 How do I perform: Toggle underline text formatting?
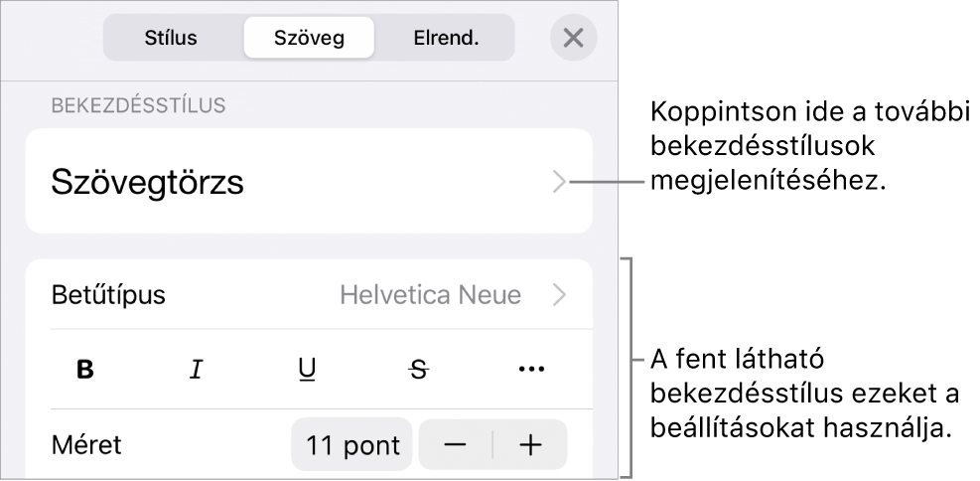(x=308, y=370)
